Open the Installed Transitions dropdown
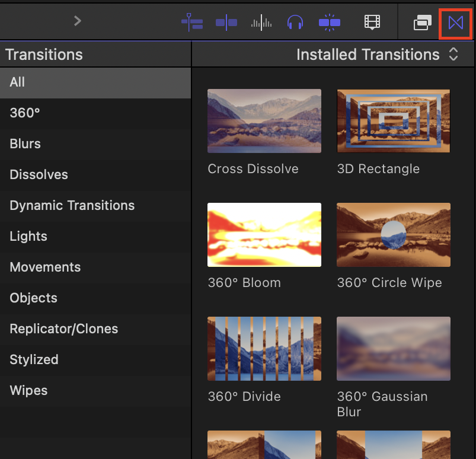 coord(378,55)
